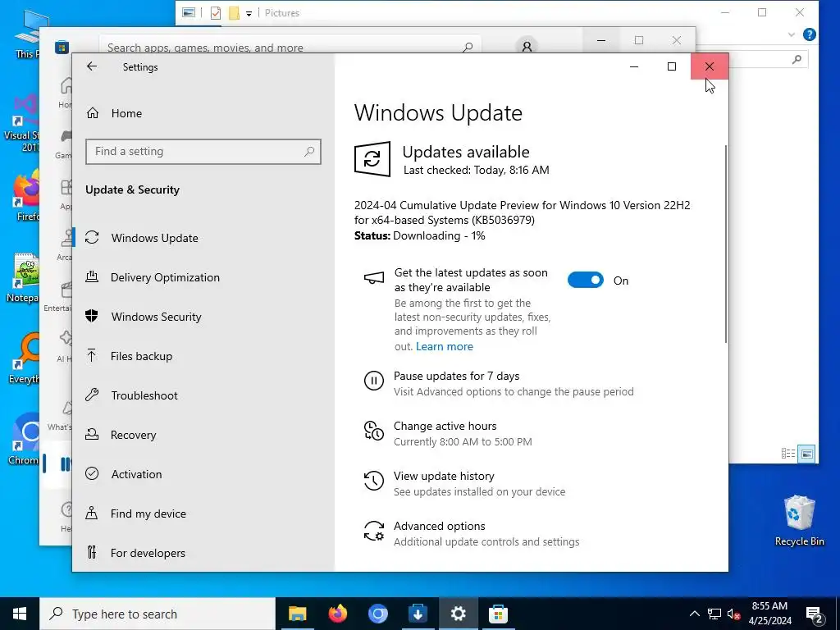Viewport: 840px width, 630px height.
Task: Open quick access toolbar dropdown in Pictures window
Action: pos(249,13)
